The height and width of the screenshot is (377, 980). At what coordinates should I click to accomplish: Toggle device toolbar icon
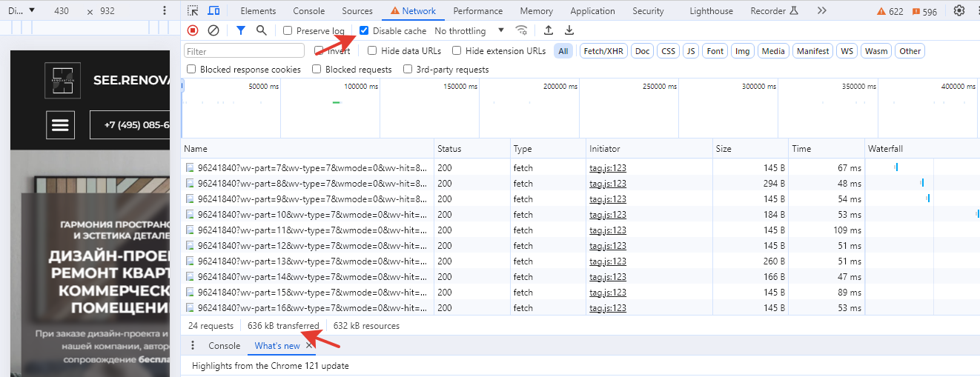(x=213, y=10)
